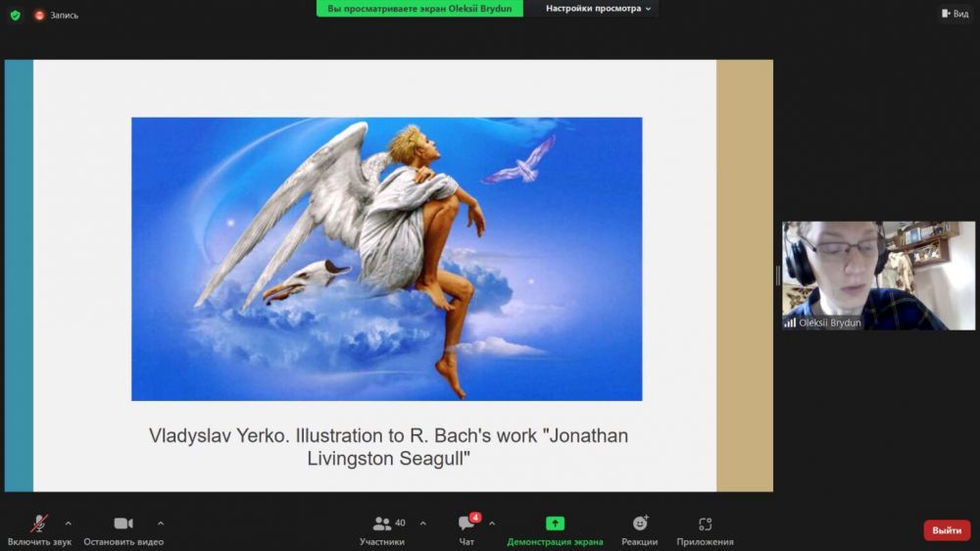Click the red recording indicator icon
Screen dimensions: 980x551
(40, 15)
